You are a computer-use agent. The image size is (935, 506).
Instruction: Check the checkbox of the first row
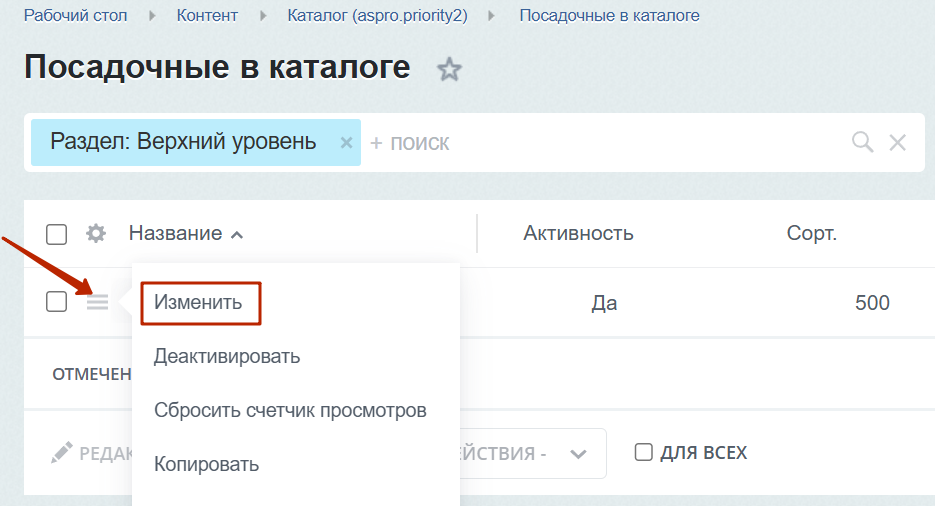[57, 302]
